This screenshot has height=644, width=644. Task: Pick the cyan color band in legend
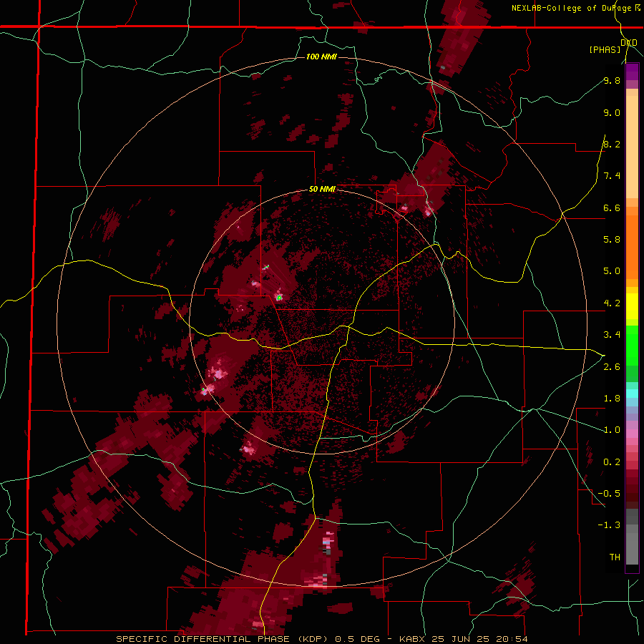click(632, 394)
